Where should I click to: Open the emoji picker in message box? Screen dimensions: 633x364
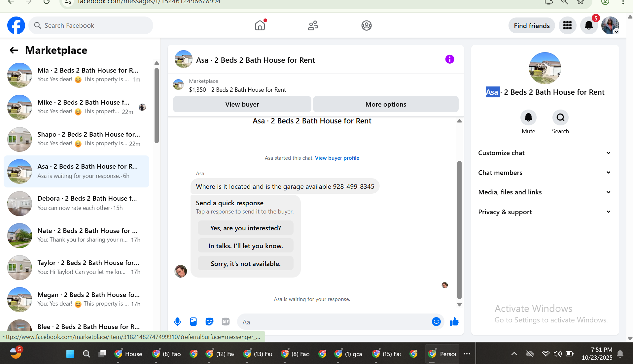(x=436, y=322)
